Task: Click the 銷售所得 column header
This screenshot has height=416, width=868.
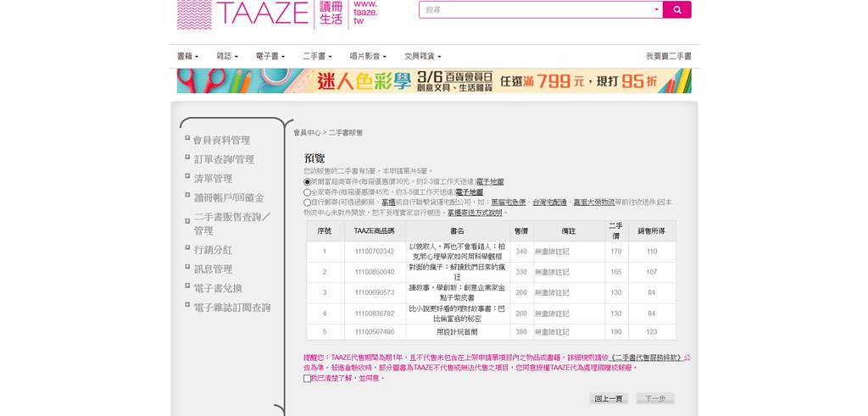Action: pyautogui.click(x=652, y=231)
